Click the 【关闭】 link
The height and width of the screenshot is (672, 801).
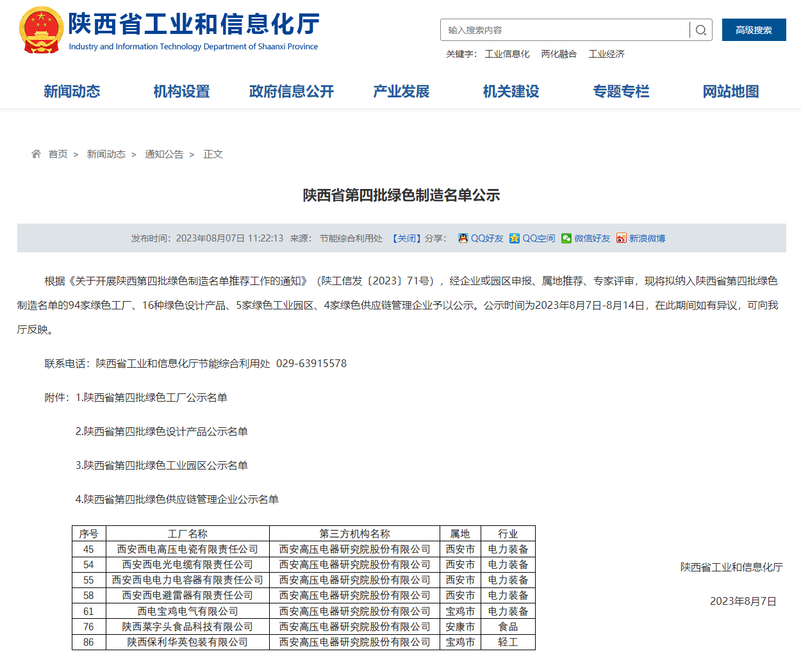click(x=406, y=238)
